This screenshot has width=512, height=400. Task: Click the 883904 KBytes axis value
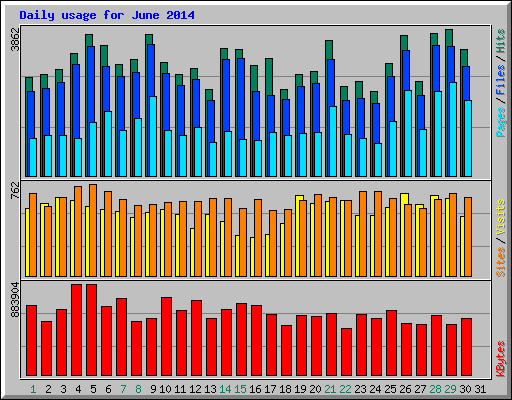[x=15, y=300]
